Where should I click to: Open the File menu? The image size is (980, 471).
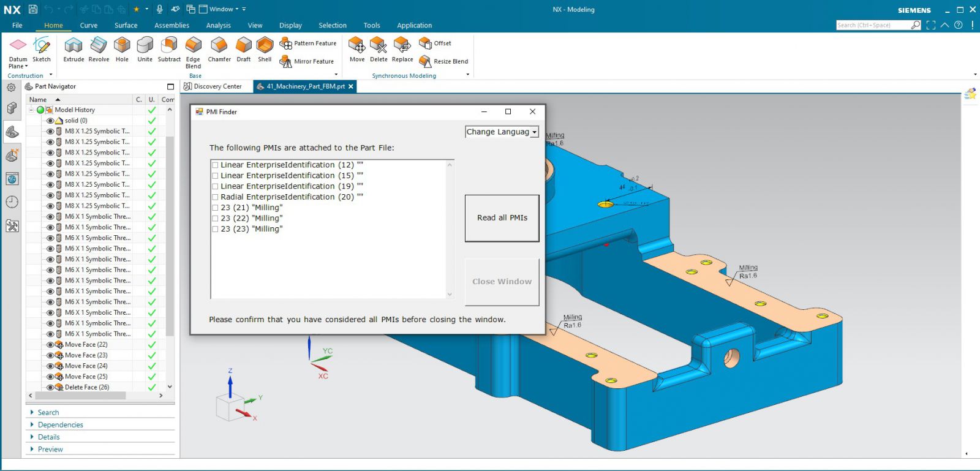(17, 26)
